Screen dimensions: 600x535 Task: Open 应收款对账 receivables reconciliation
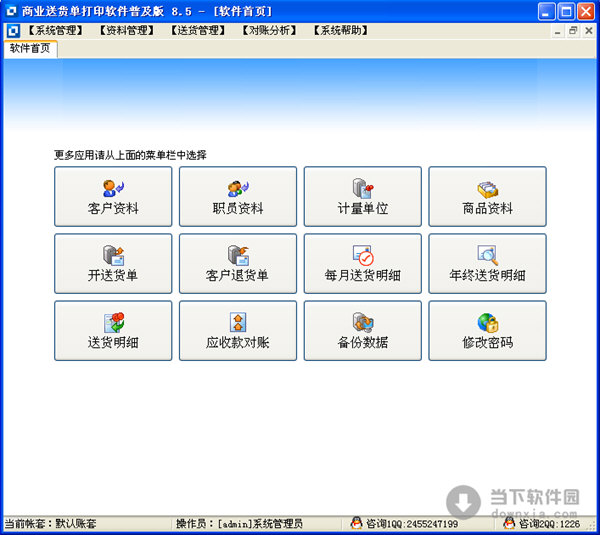click(238, 331)
